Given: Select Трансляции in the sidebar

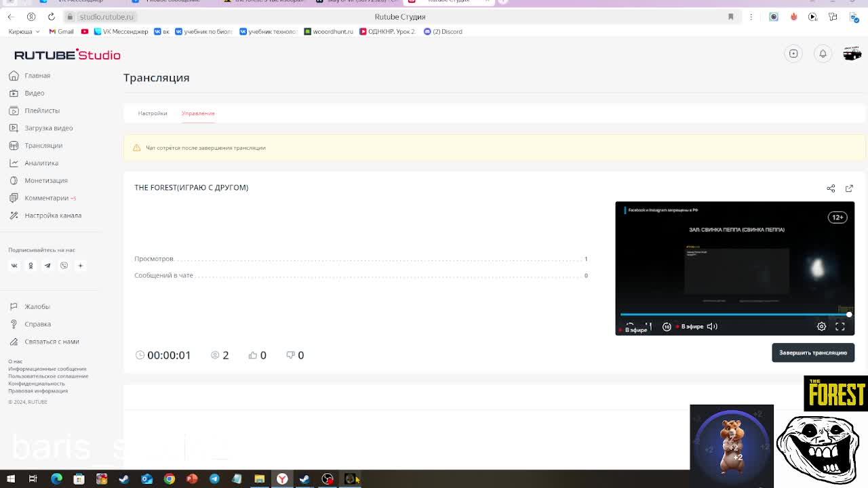Looking at the screenshot, I should [36, 146].
